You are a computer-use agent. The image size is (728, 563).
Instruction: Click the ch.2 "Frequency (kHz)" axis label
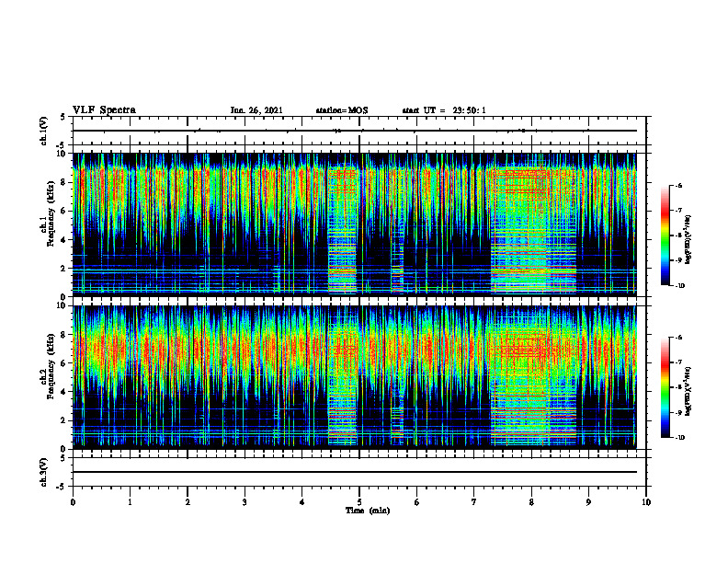(51, 367)
